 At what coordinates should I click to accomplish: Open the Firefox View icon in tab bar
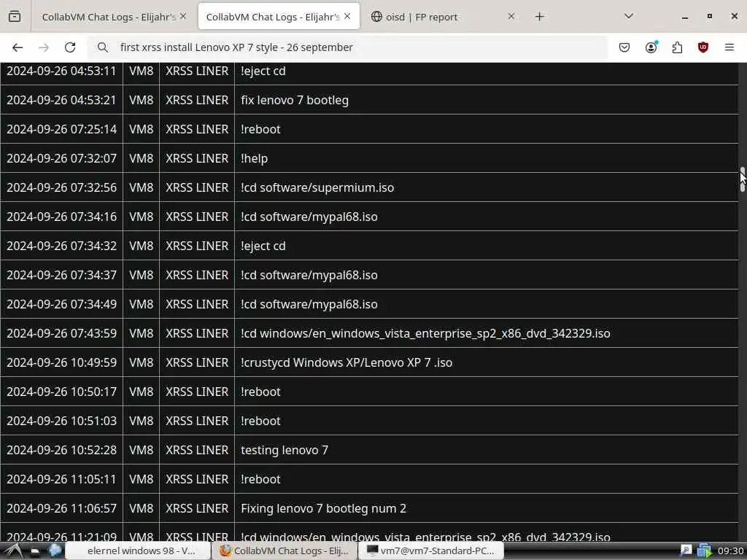15,17
